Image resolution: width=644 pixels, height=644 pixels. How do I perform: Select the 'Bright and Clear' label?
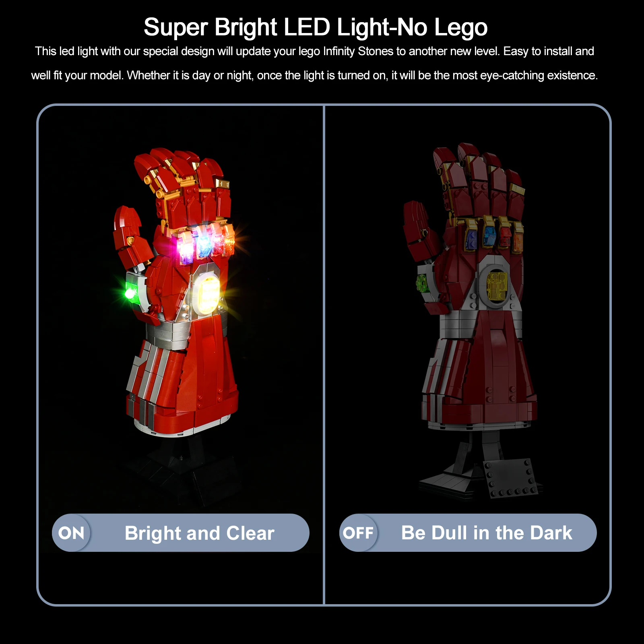200,533
